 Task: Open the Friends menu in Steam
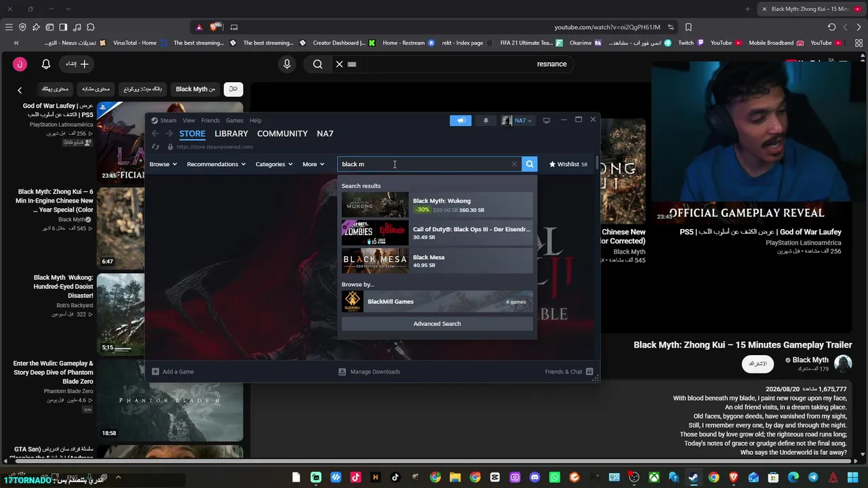[210, 121]
